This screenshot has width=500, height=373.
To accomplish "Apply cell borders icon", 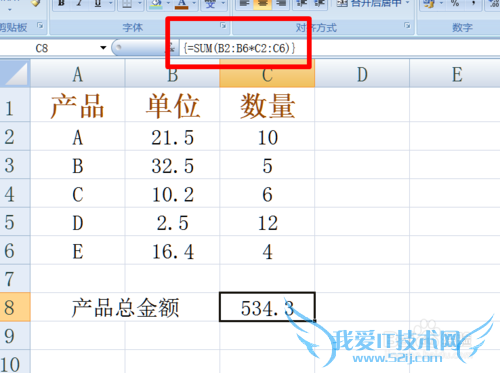I will [127, 4].
